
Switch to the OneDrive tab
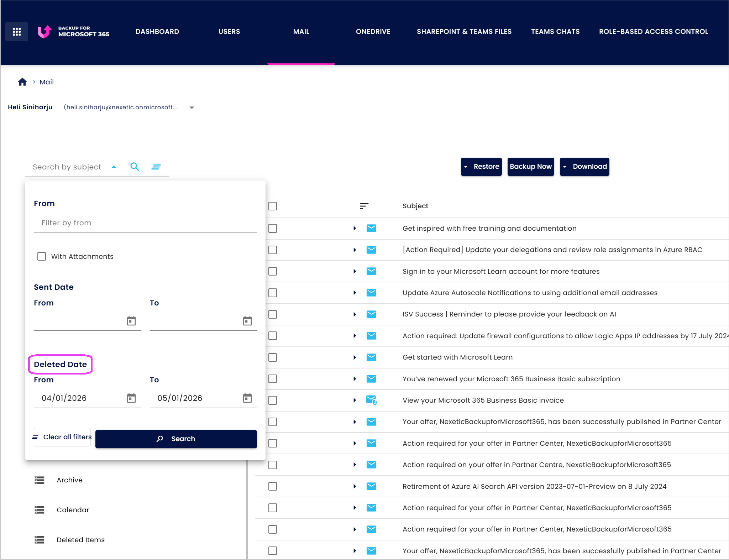point(373,32)
